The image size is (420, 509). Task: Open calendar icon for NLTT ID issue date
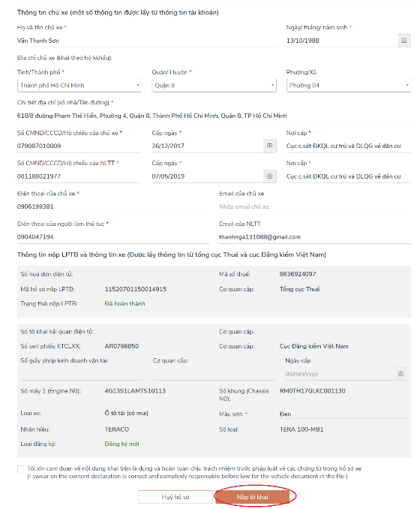269,176
